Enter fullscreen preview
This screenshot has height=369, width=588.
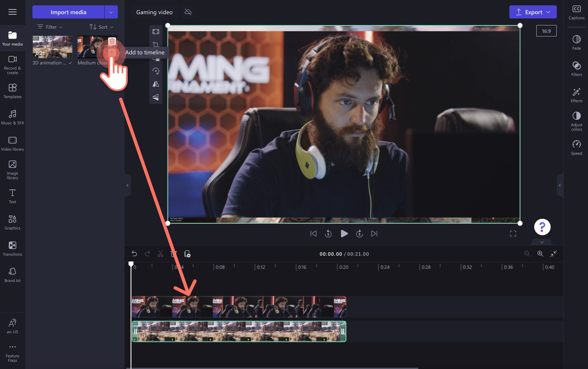coord(513,234)
